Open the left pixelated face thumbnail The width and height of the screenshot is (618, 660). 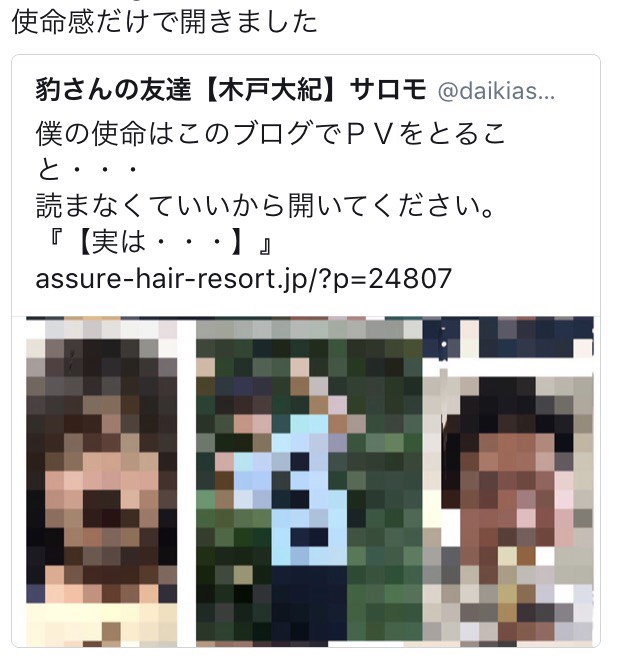tap(101, 482)
